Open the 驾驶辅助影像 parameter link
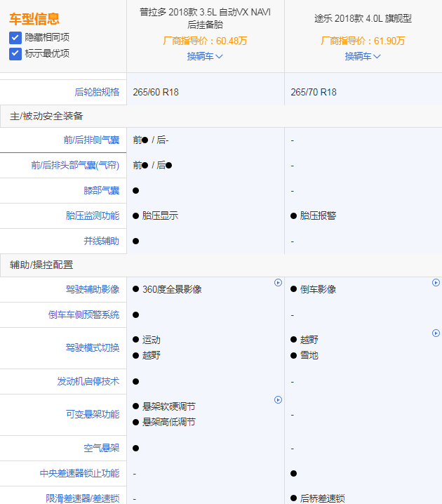The image size is (442, 504). pos(93,289)
